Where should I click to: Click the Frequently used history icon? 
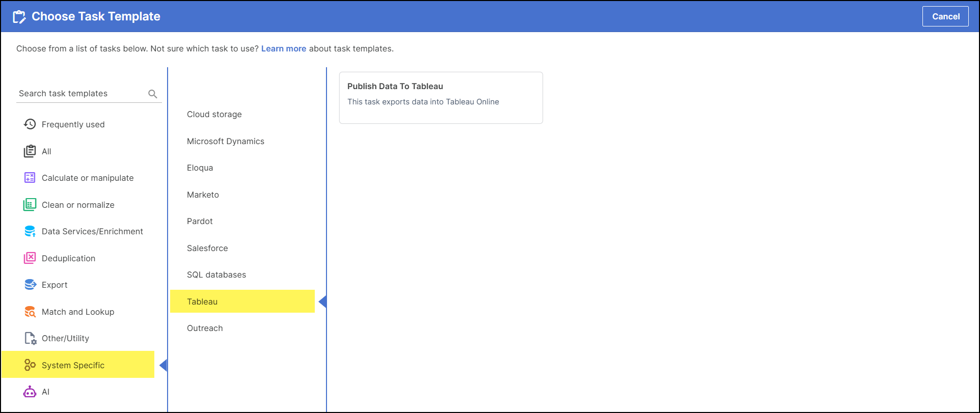pyautogui.click(x=30, y=124)
